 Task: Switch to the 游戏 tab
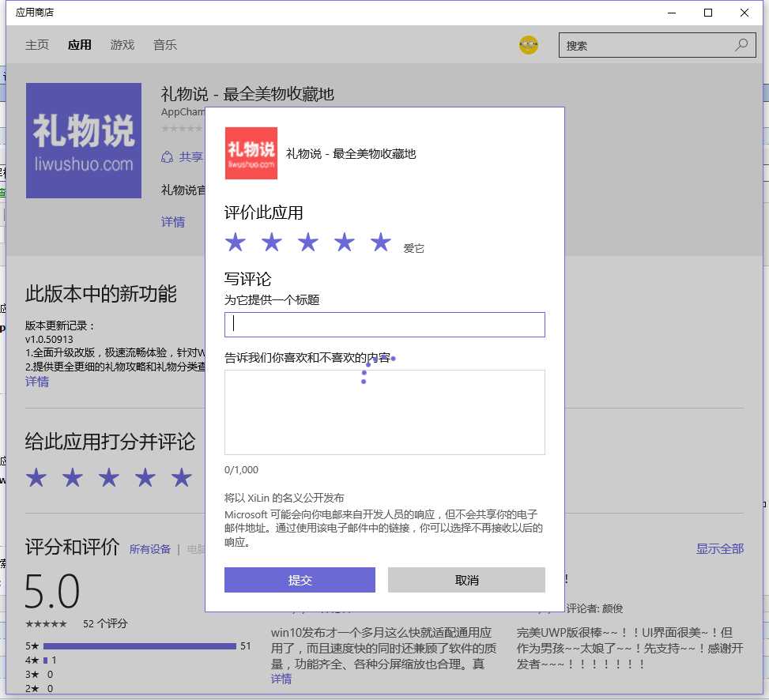(123, 45)
